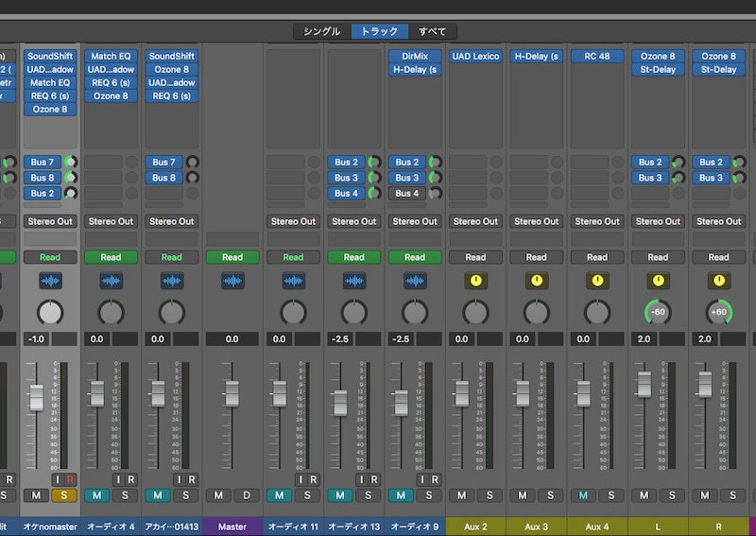Open Match EQ plugin on オーディオ 4

[111, 56]
